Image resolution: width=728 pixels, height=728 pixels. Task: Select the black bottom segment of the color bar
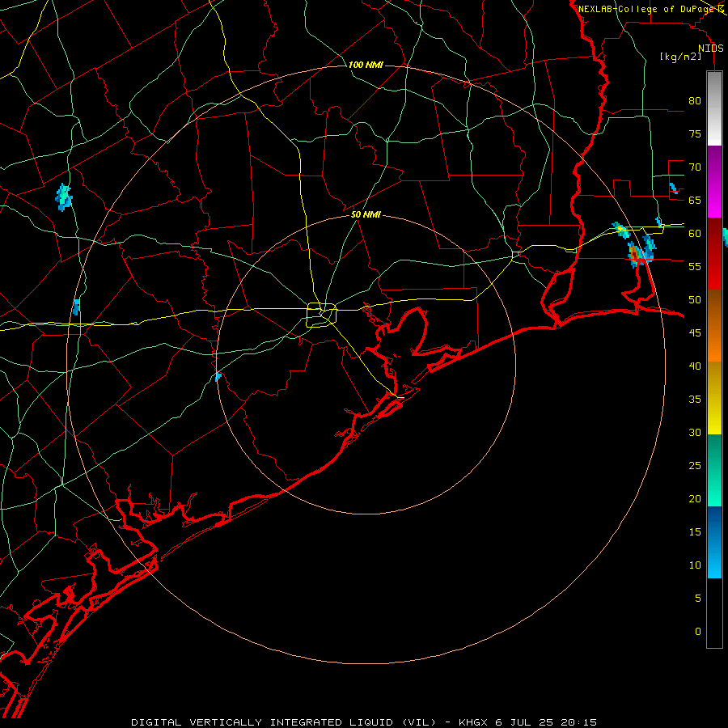[x=714, y=613]
